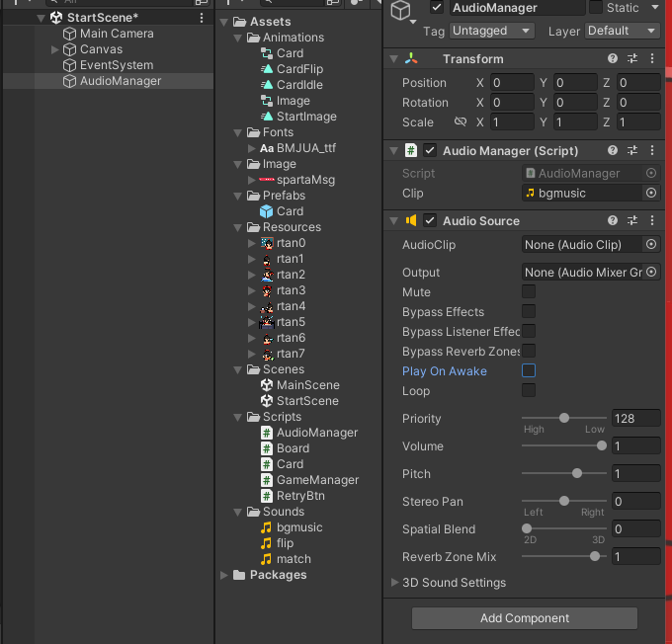Enable the Bypass Reverb Zones checkbox
672x644 pixels.
click(529, 351)
